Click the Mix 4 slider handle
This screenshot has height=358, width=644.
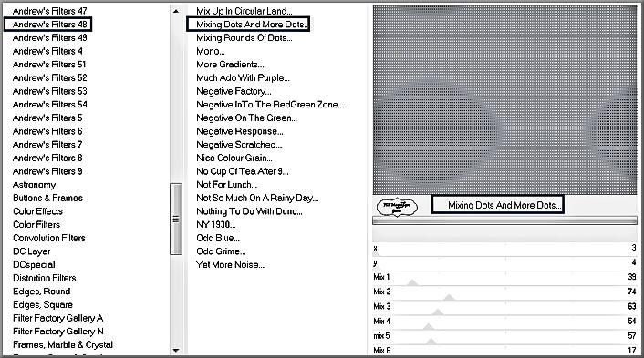pyautogui.click(x=429, y=326)
